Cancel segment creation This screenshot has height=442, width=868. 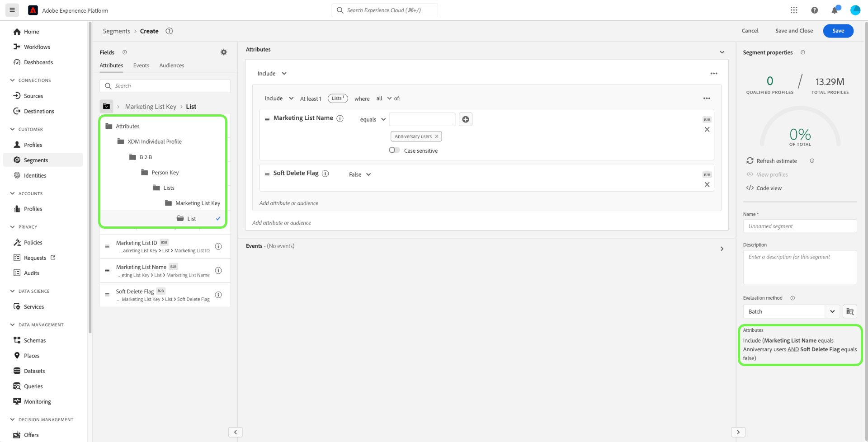750,31
